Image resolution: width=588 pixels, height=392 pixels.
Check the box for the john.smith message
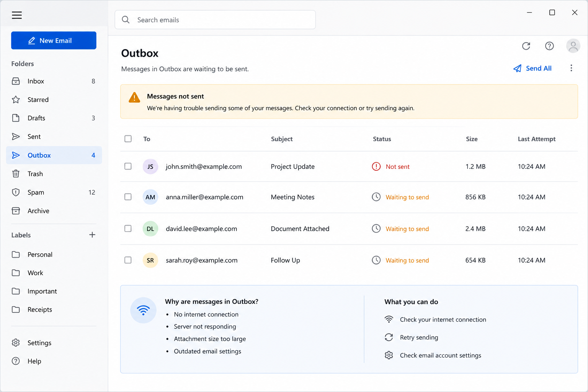[128, 166]
